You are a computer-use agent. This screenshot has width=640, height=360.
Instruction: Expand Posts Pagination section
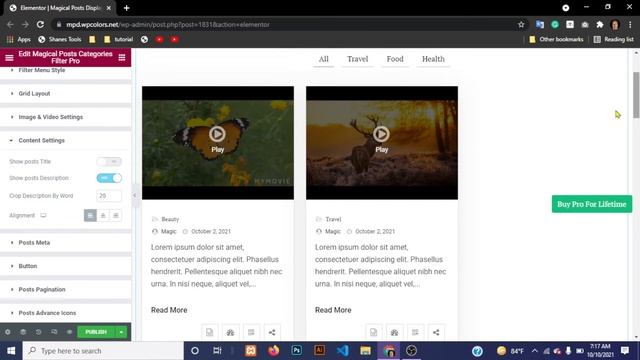pyautogui.click(x=65, y=289)
